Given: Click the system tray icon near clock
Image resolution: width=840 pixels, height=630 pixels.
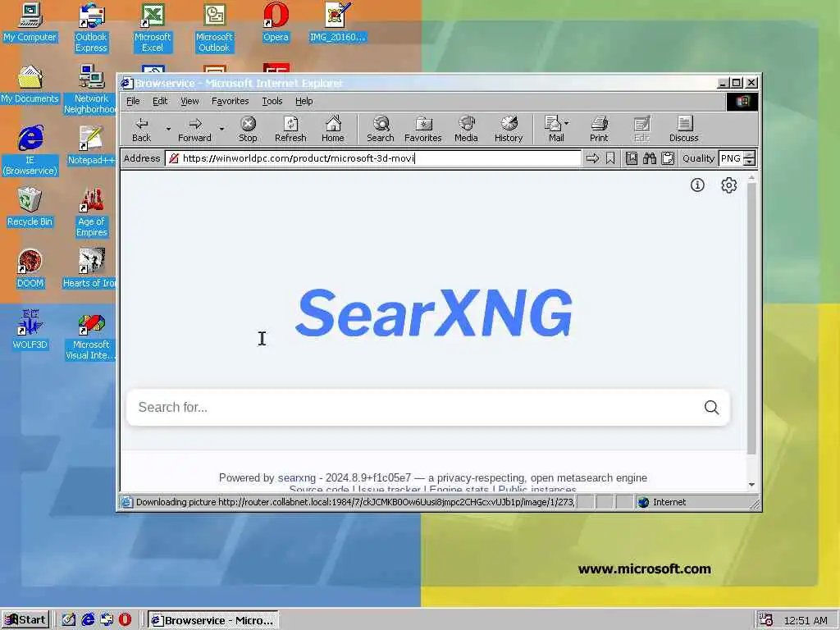Looking at the screenshot, I should [765, 620].
